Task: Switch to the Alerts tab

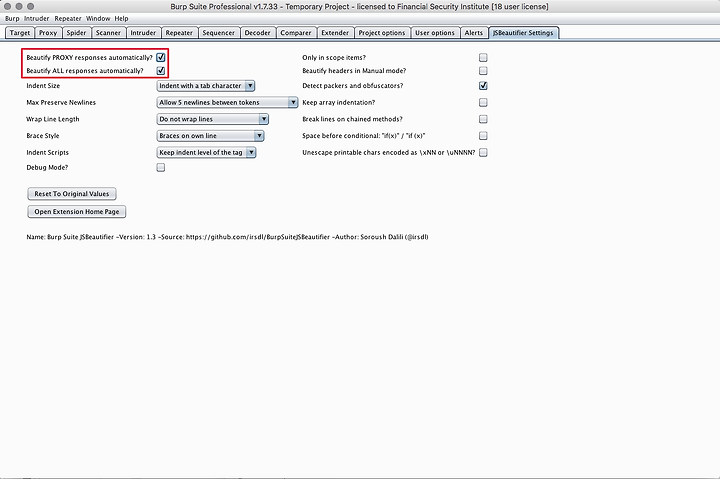Action: (474, 33)
